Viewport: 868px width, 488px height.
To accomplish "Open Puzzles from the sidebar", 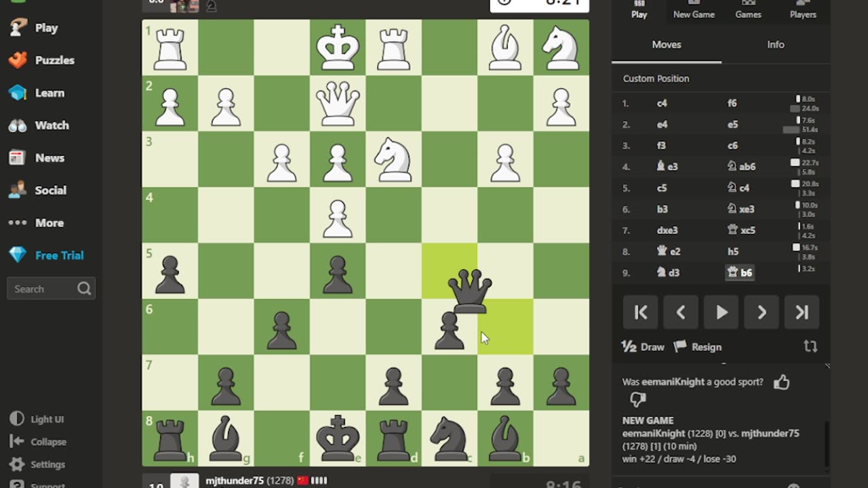I will click(x=41, y=60).
